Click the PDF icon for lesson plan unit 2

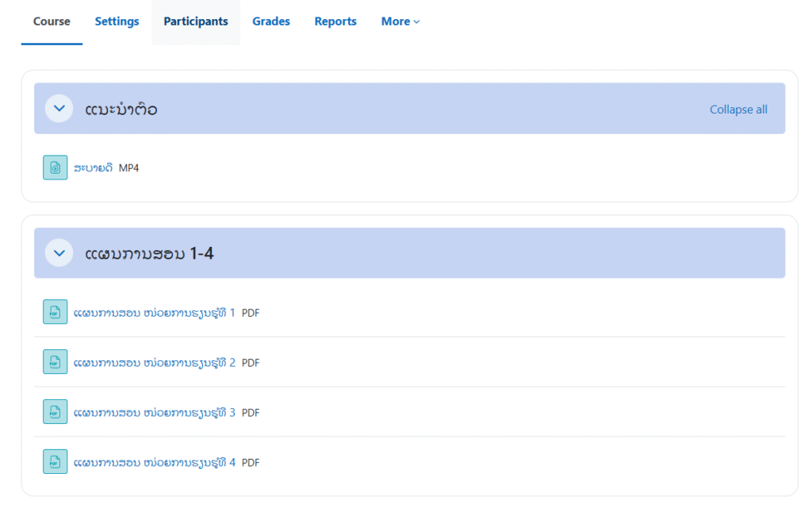tap(55, 363)
